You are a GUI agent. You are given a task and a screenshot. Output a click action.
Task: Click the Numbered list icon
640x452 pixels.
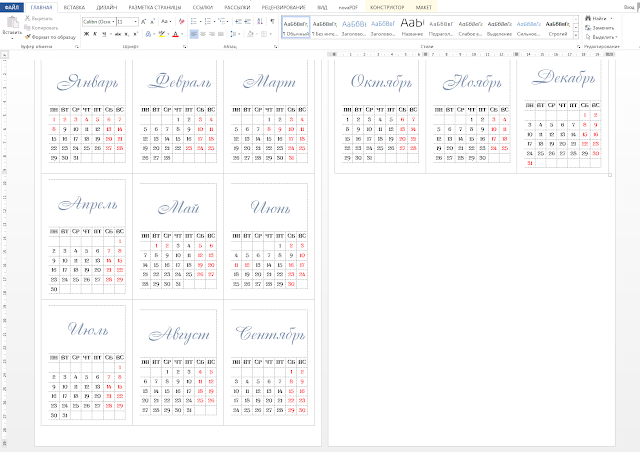click(x=208, y=22)
